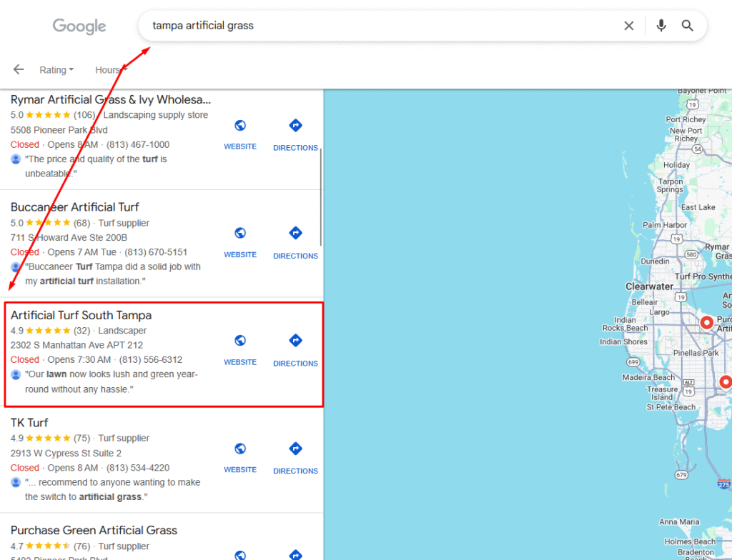Open Artificial Turf South Tampa website icon
Viewport: 732px width, 560px height.
click(x=240, y=341)
